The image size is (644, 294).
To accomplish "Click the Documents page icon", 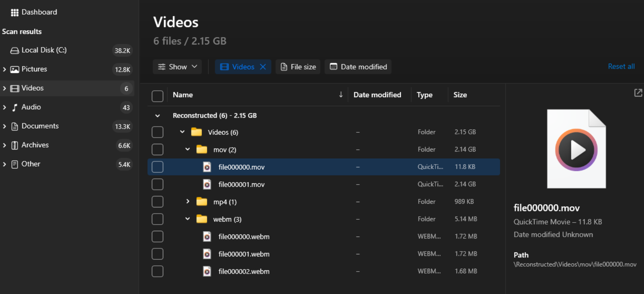I will (15, 127).
